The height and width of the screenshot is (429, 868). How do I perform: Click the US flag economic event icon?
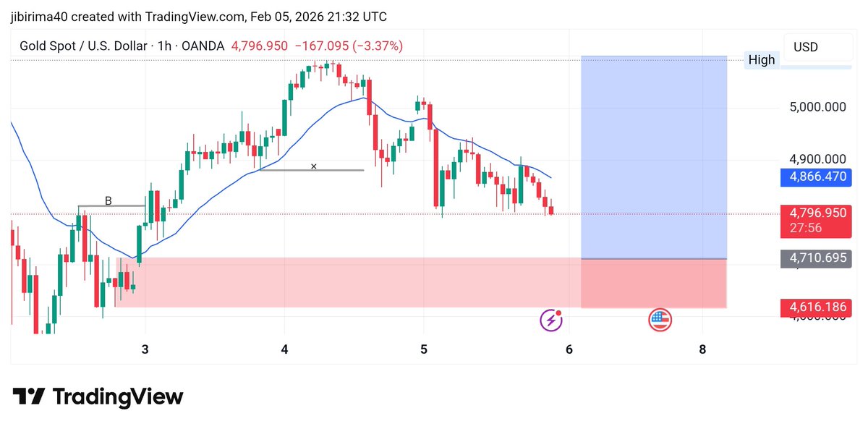click(x=660, y=320)
